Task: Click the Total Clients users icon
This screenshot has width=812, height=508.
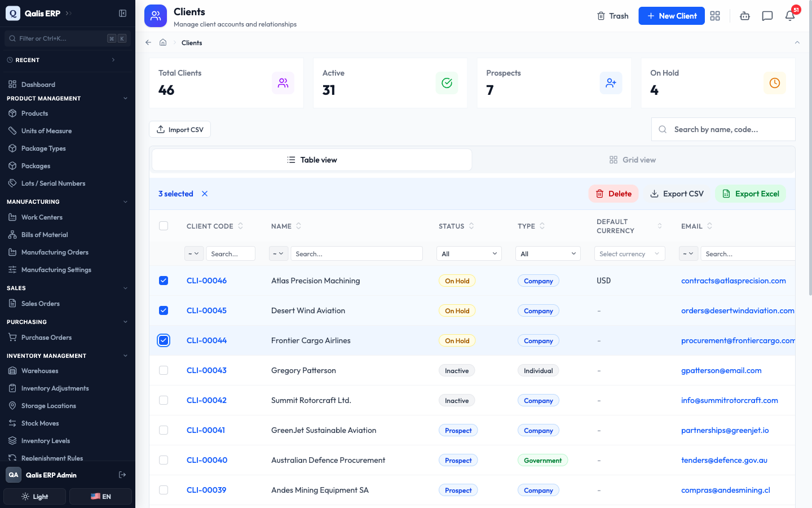Action: (x=283, y=83)
